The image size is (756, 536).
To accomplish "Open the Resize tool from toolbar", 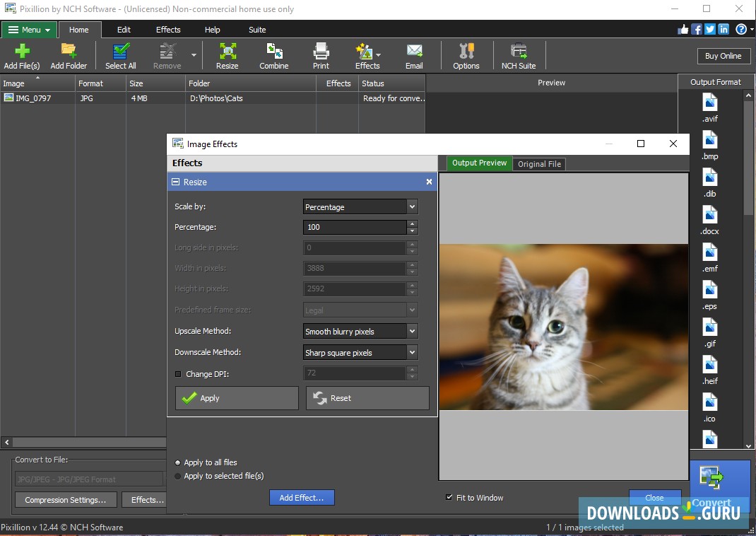I will pyautogui.click(x=227, y=56).
